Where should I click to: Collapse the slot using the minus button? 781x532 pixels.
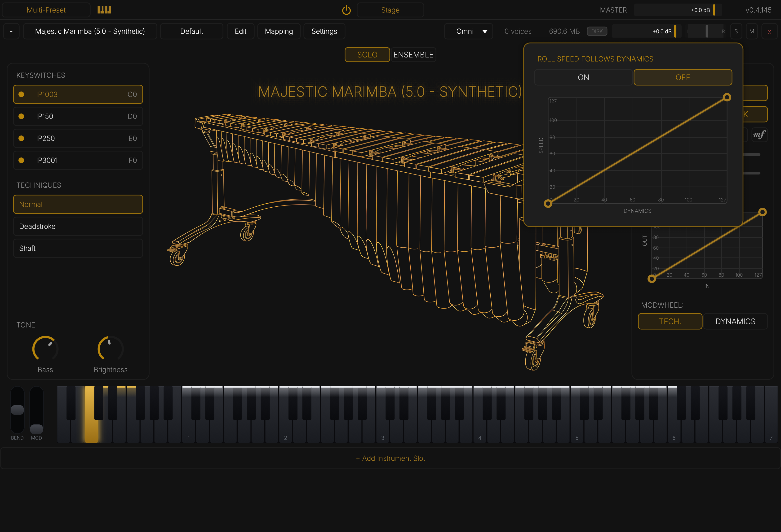point(11,31)
